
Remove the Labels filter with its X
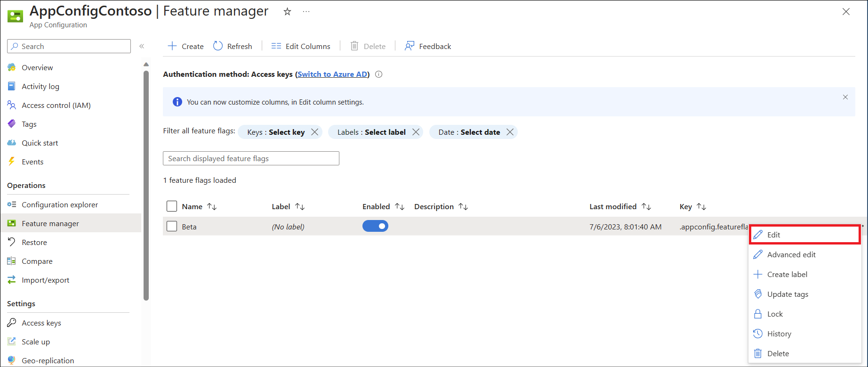(416, 132)
